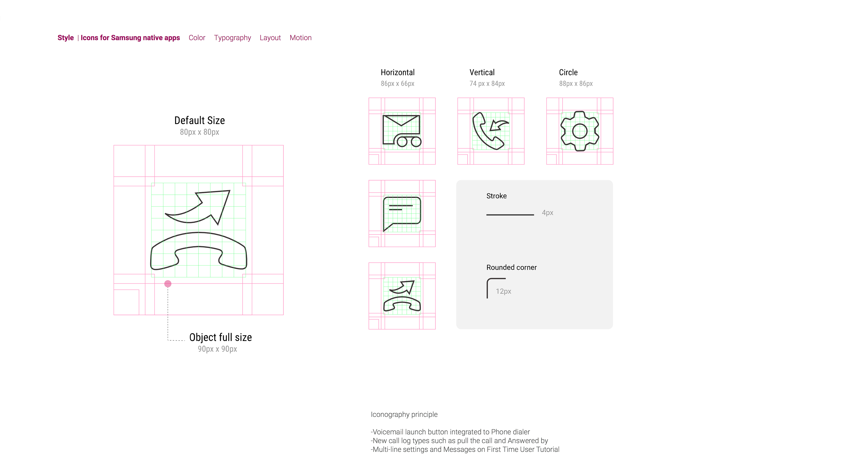Click the Default Size heading

coord(199,120)
